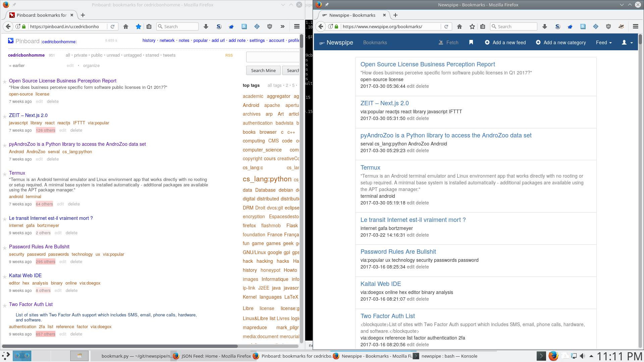
Task: Click the Pinboard horizontal scrollbar
Action: (119, 346)
